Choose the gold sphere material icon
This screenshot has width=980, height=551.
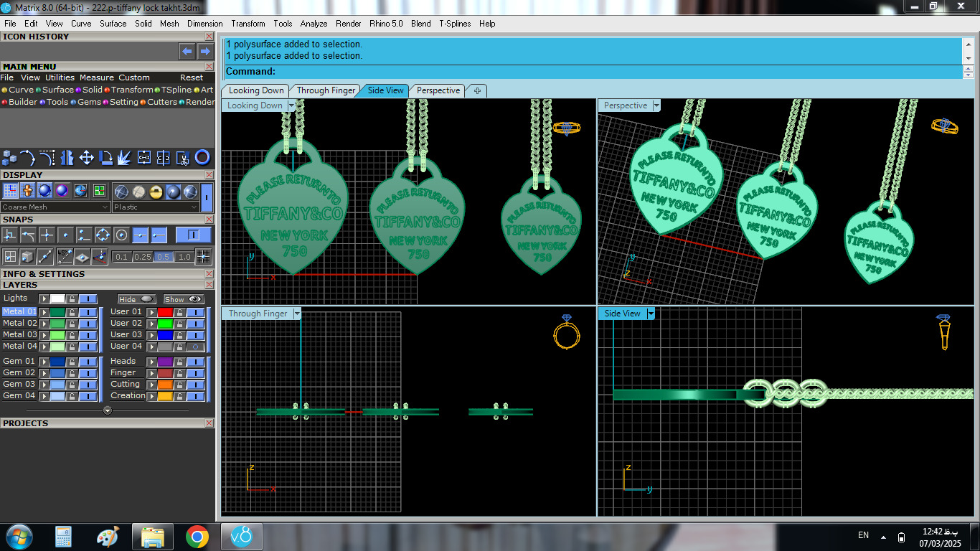[156, 192]
